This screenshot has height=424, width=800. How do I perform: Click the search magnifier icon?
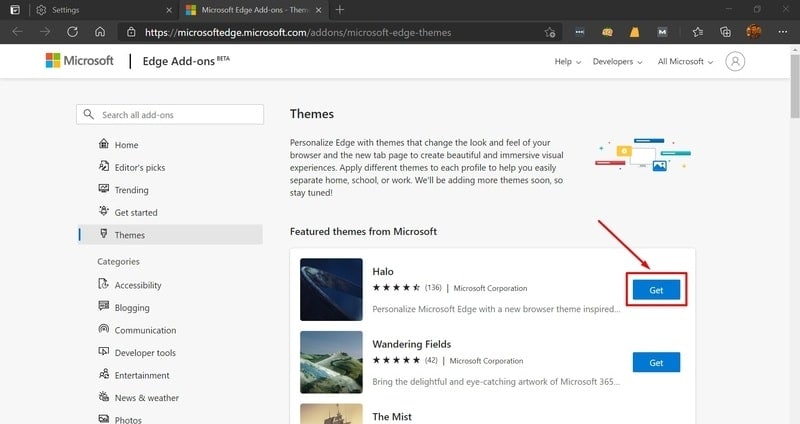88,114
